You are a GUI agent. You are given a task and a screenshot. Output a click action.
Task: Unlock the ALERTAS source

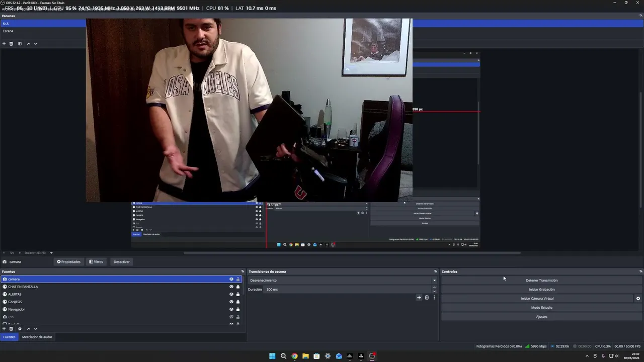tap(238, 294)
